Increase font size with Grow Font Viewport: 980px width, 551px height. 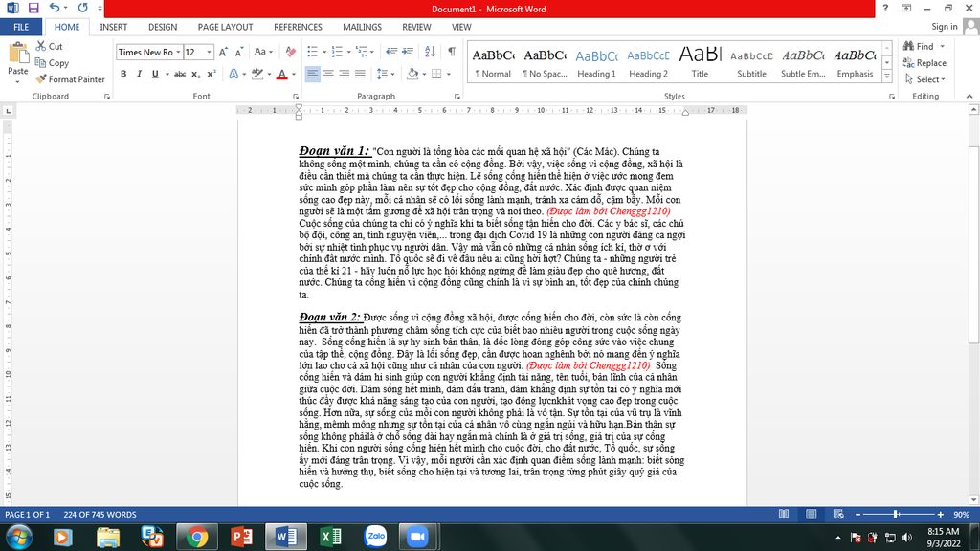click(x=223, y=52)
